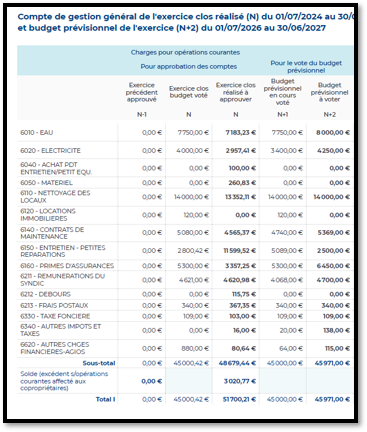Select the '6213 - FRAIS POSTAUX' row label
This screenshot has width=367, height=432.
click(x=54, y=305)
